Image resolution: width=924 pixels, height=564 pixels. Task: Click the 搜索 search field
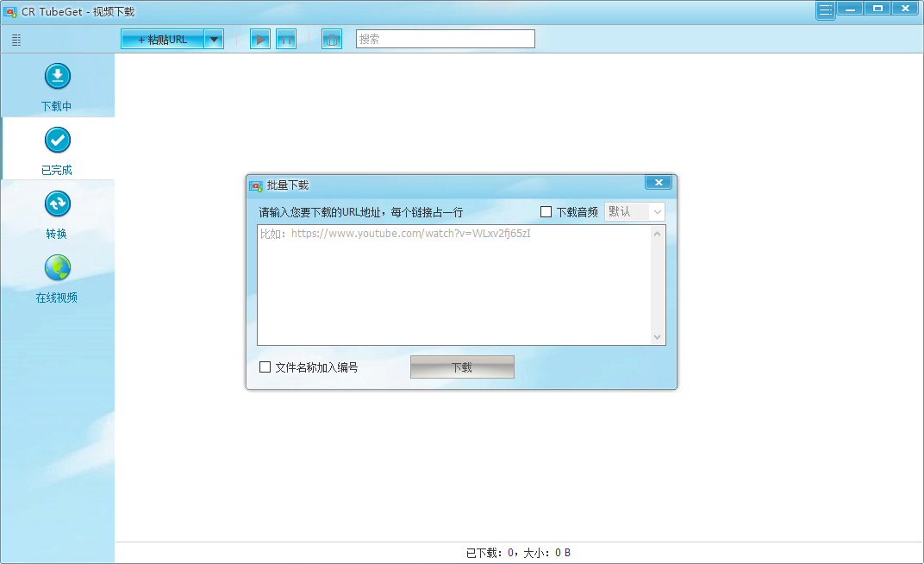pyautogui.click(x=445, y=39)
